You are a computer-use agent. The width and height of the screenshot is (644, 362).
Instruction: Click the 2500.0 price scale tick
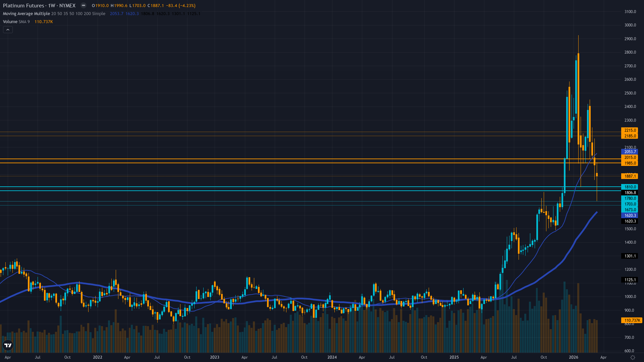click(x=630, y=93)
